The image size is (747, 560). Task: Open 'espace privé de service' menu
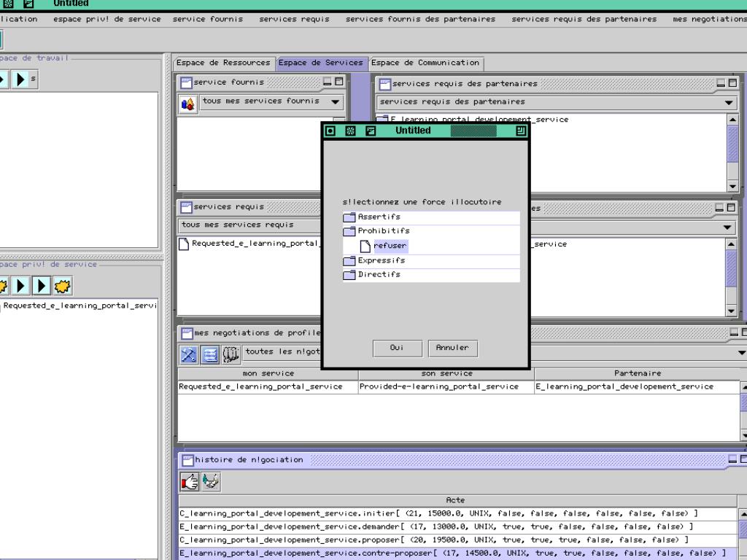107,19
